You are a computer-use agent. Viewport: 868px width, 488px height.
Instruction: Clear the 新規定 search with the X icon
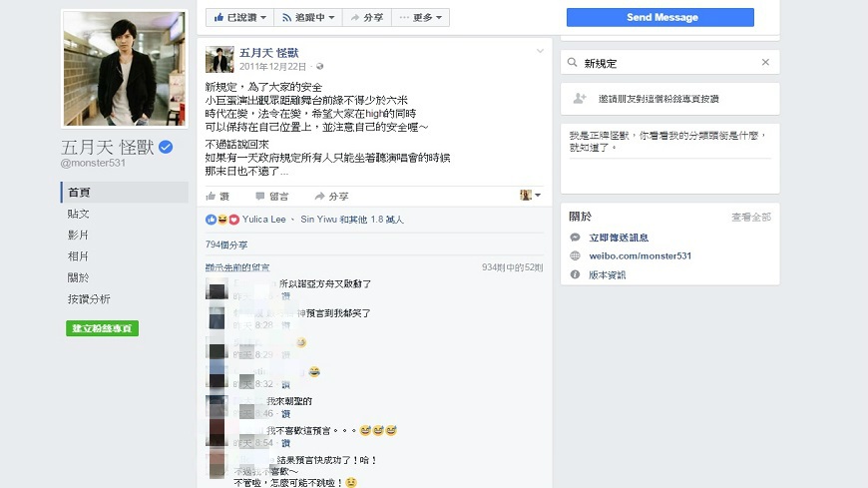point(765,62)
